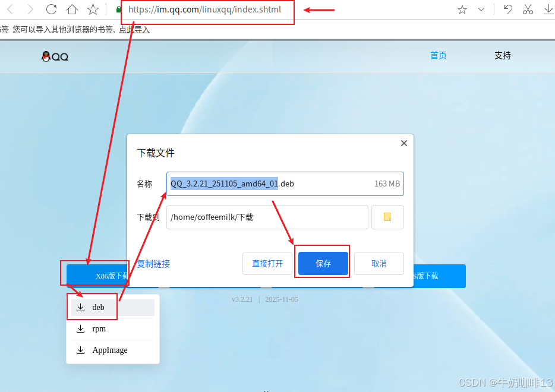Click the 取消 button
This screenshot has height=392, width=555.
point(379,263)
